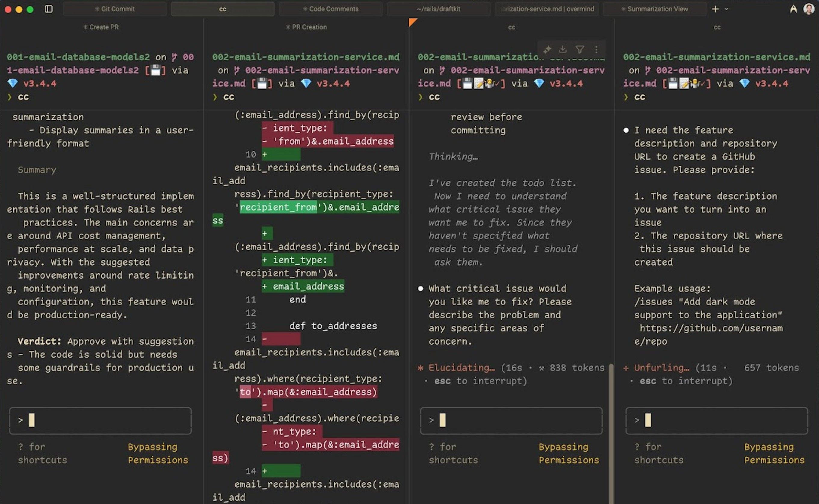Click '/issues "Add dark mode' example text

click(695, 302)
